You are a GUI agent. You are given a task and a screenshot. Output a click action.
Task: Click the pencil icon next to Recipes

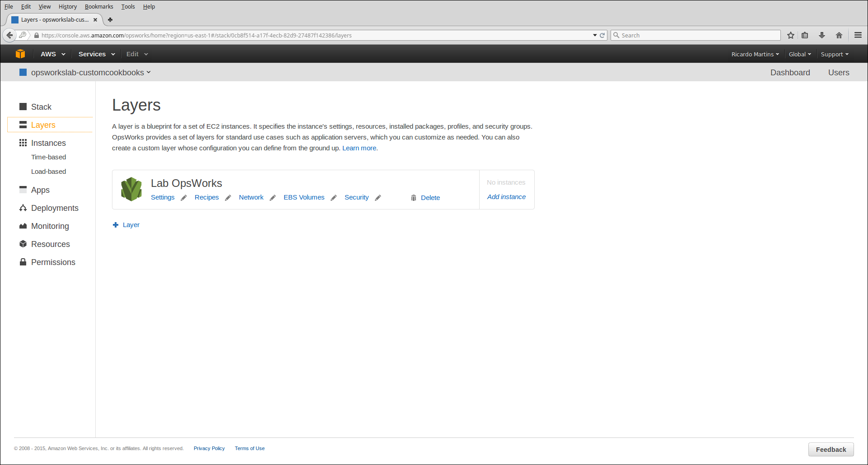tap(228, 198)
